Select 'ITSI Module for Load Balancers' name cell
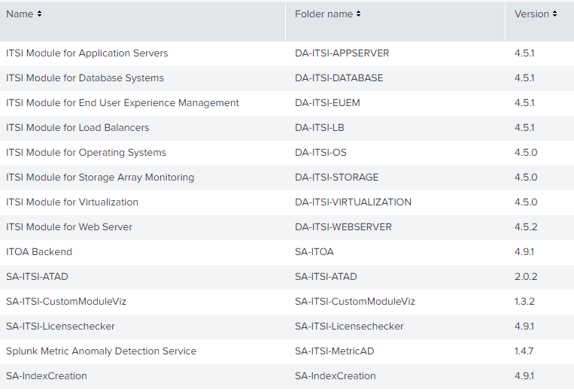 coord(77,128)
